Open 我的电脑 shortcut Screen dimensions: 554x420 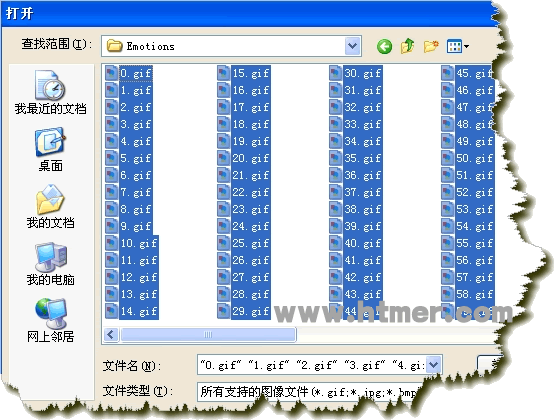50,264
